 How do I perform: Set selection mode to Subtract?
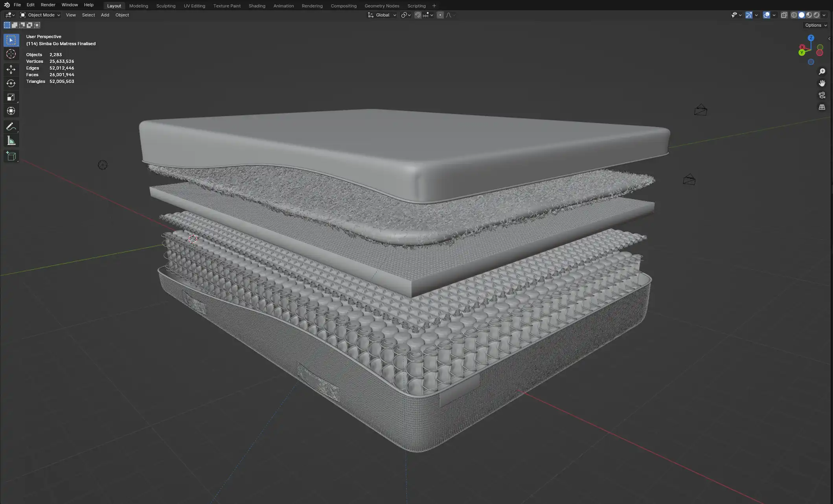point(22,25)
